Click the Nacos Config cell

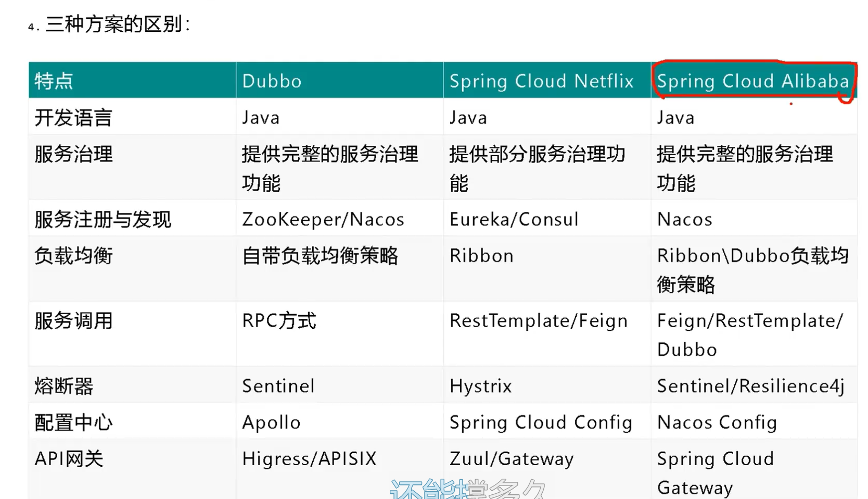point(717,422)
